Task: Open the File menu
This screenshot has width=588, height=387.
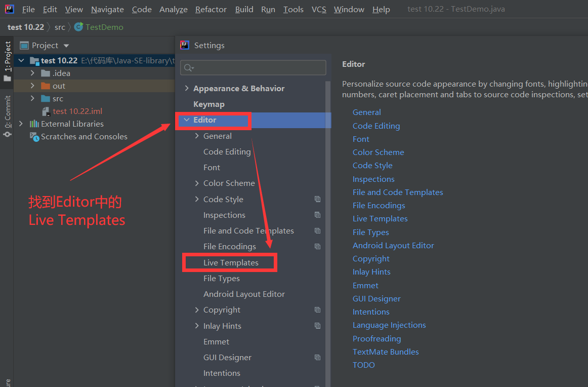Action: tap(28, 10)
